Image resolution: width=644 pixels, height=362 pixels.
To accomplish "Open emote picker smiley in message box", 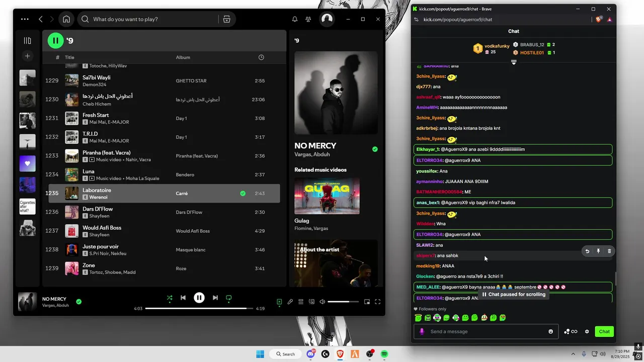I will click(551, 332).
